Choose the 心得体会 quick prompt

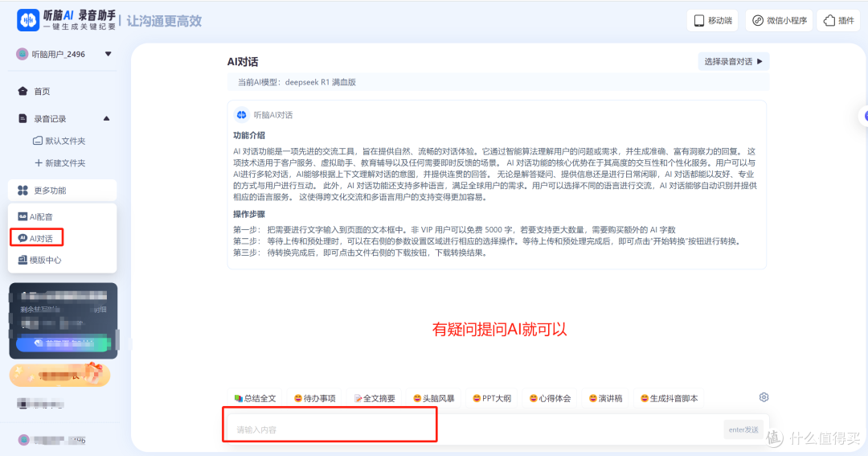[x=550, y=398]
